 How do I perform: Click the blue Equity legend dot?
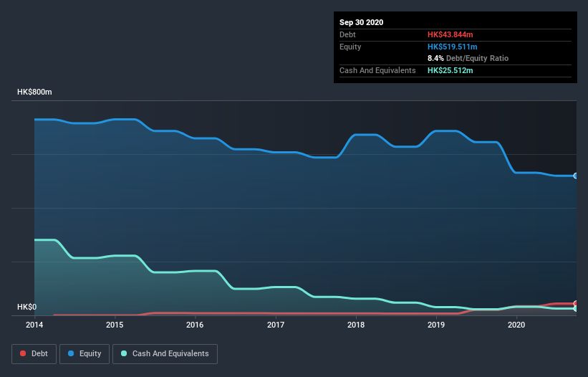point(72,353)
